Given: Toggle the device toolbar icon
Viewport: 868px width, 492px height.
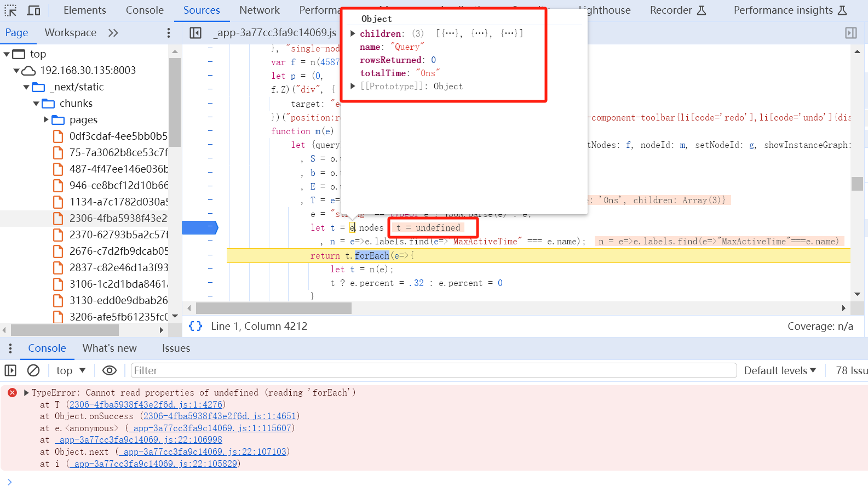Looking at the screenshot, I should click(33, 10).
